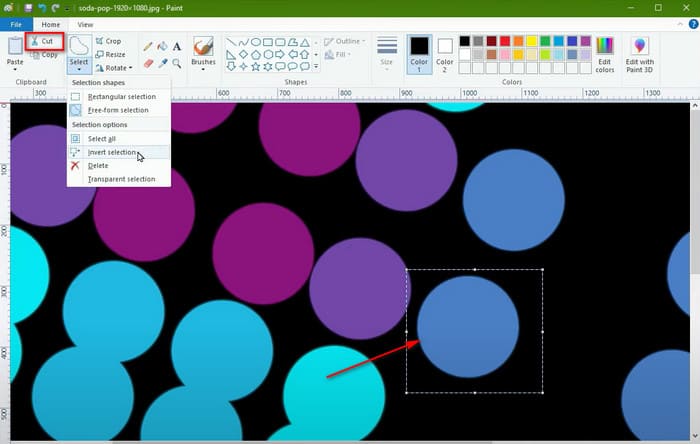Open the File menu
This screenshot has height=444, width=700.
tap(16, 25)
